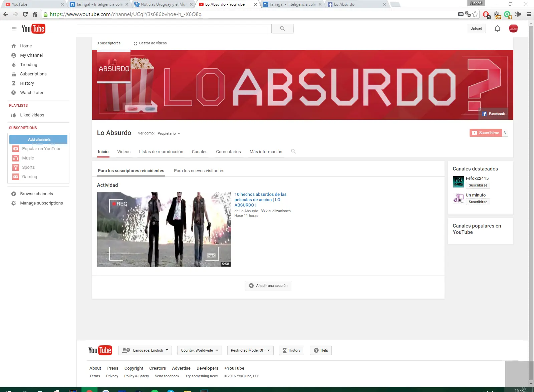Click the YouTube logo in the header

[x=33, y=29]
